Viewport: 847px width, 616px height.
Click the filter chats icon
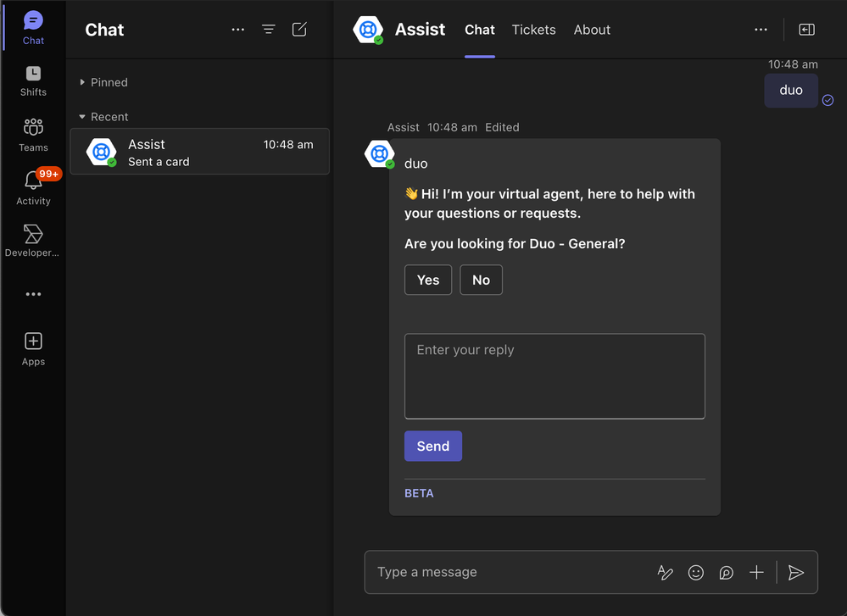click(x=269, y=30)
